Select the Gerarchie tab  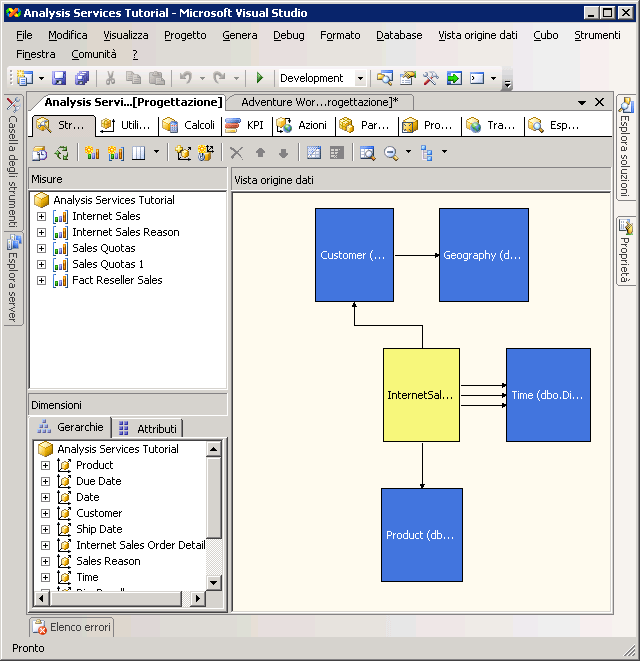pos(70,427)
